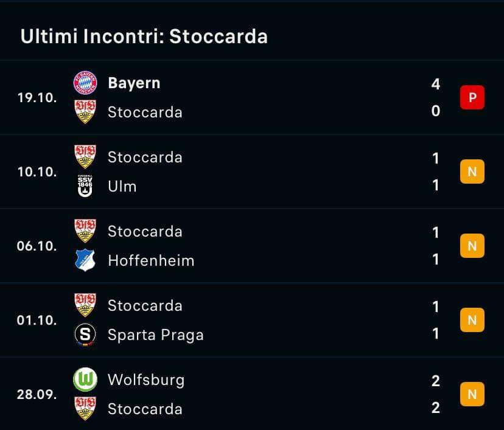
Task: Click the Sparta Praga S logo
Action: pos(85,335)
